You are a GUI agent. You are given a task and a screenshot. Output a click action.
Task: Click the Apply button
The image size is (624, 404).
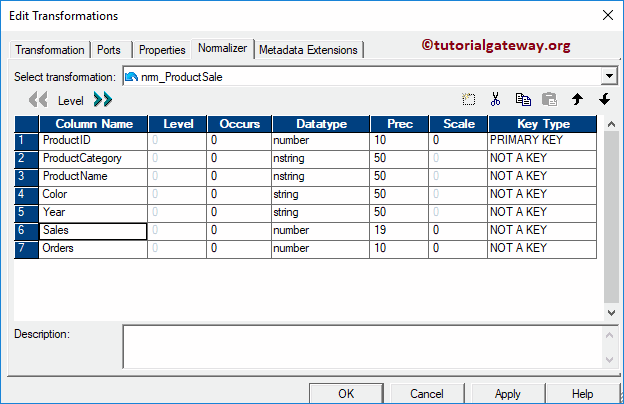pos(508,394)
